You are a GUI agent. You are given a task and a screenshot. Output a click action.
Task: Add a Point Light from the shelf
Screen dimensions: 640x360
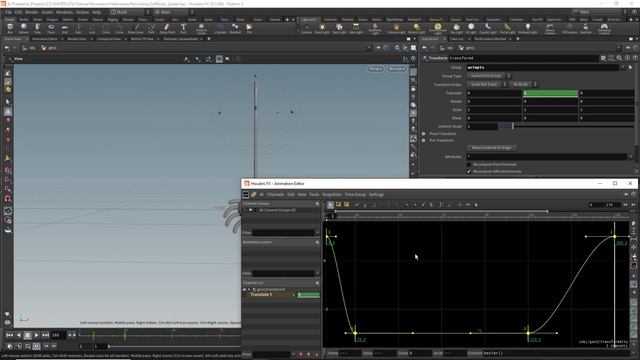pos(322,29)
